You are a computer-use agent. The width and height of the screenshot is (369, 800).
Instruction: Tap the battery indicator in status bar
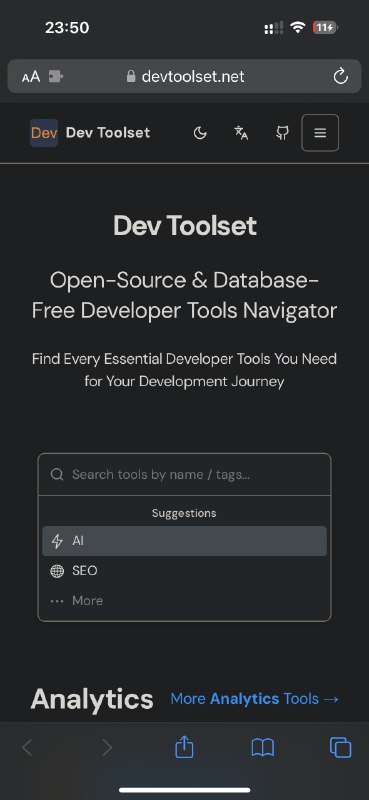click(x=326, y=28)
